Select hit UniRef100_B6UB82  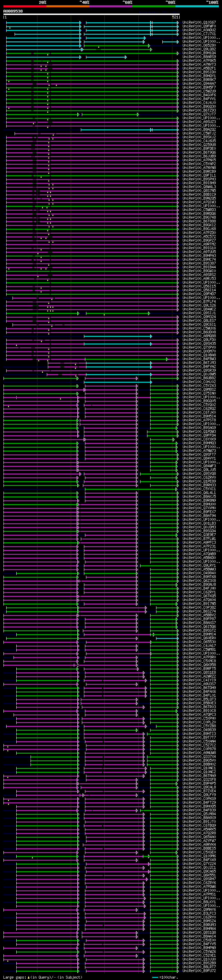199,378
